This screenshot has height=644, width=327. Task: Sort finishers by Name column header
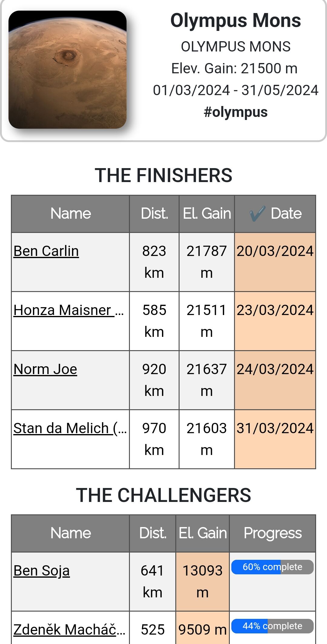pyautogui.click(x=71, y=214)
